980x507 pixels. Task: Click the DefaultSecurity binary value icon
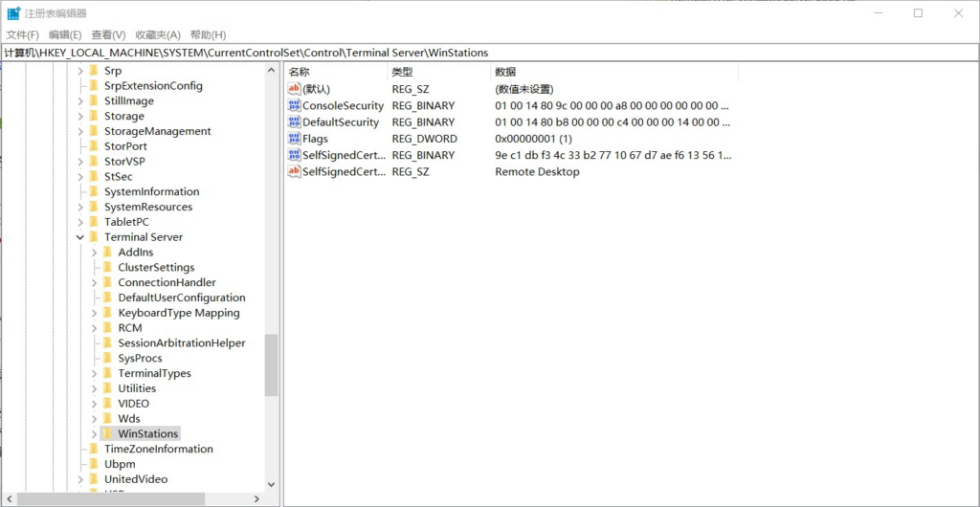(294, 122)
